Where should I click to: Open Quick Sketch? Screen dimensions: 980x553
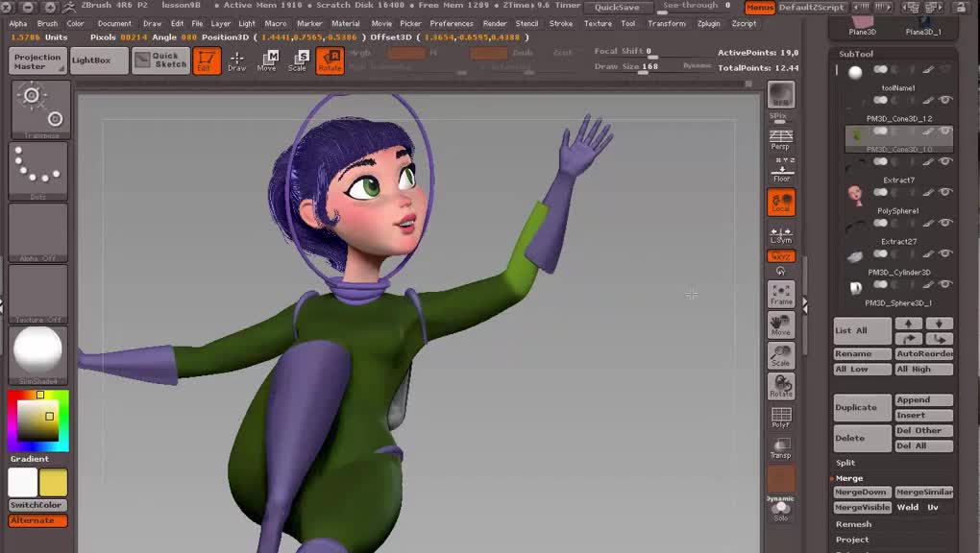(161, 60)
